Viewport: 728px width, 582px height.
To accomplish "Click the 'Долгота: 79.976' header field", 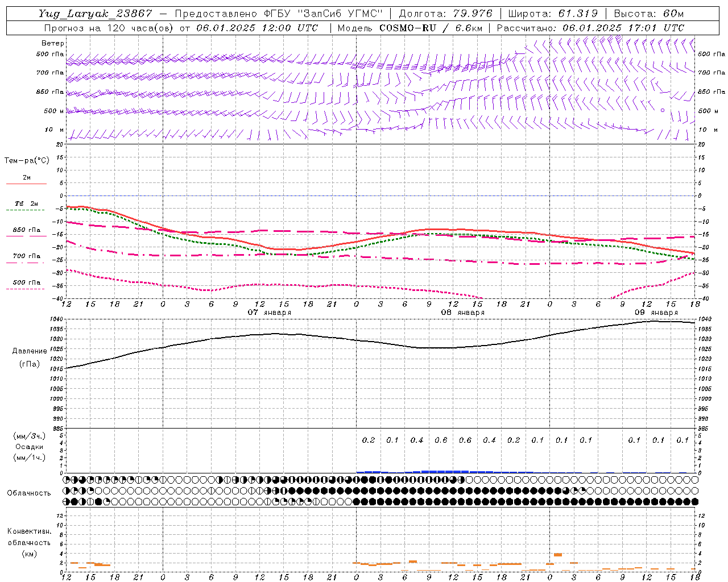I will tap(445, 14).
